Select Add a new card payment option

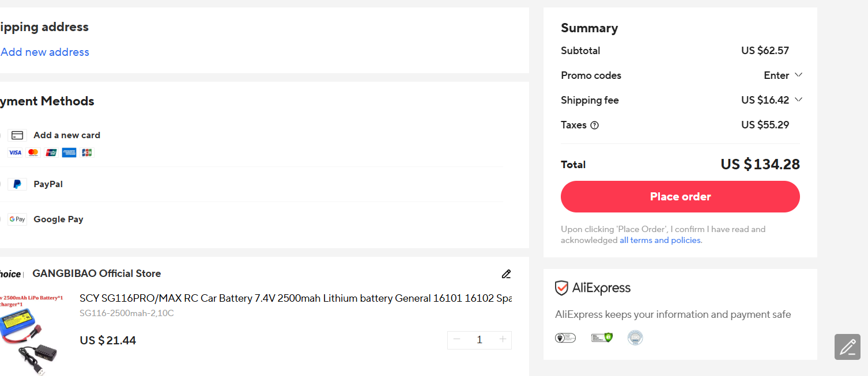click(66, 135)
